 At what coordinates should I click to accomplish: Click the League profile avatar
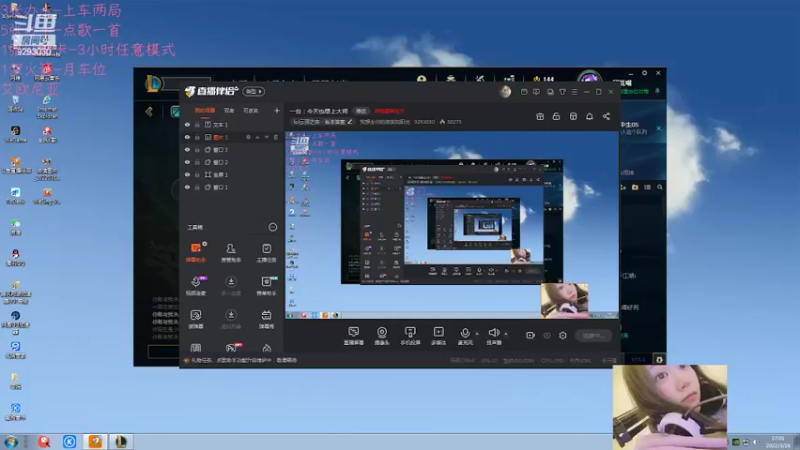[x=589, y=76]
